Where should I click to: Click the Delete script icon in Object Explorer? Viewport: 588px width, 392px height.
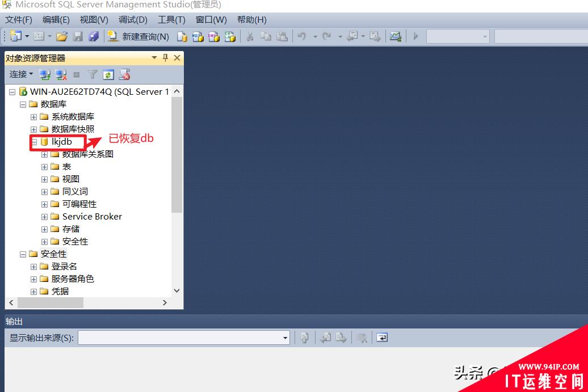click(x=124, y=75)
